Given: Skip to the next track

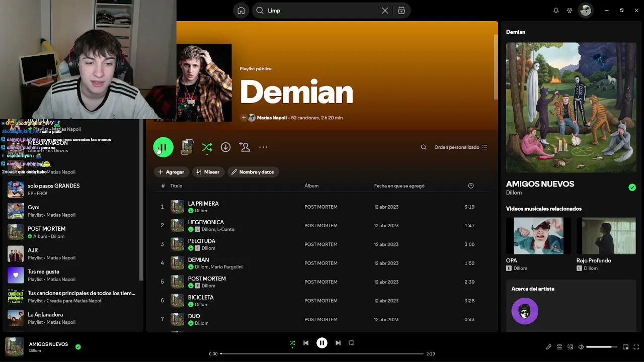Looking at the screenshot, I should (x=338, y=343).
